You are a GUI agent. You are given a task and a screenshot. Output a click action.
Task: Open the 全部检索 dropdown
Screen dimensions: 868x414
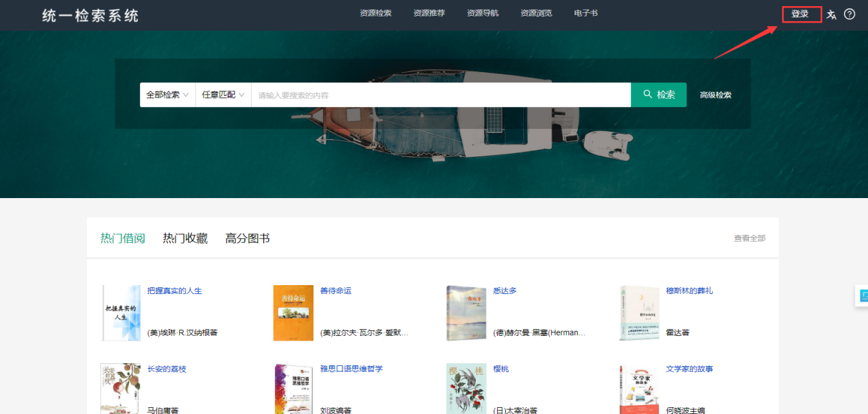(167, 95)
